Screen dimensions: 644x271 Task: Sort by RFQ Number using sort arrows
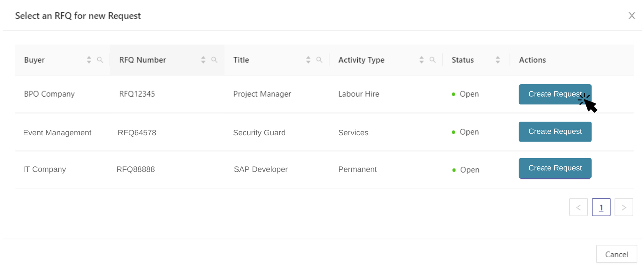tap(203, 60)
